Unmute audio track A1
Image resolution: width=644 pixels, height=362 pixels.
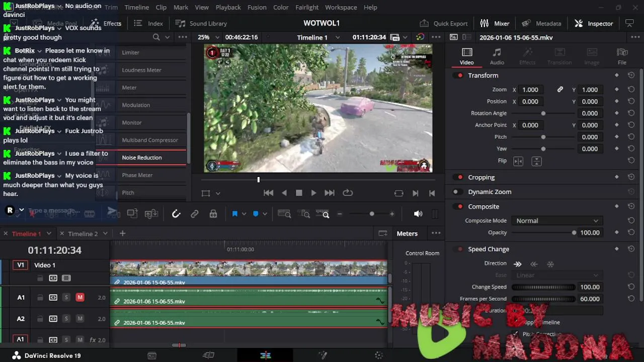[80, 297]
